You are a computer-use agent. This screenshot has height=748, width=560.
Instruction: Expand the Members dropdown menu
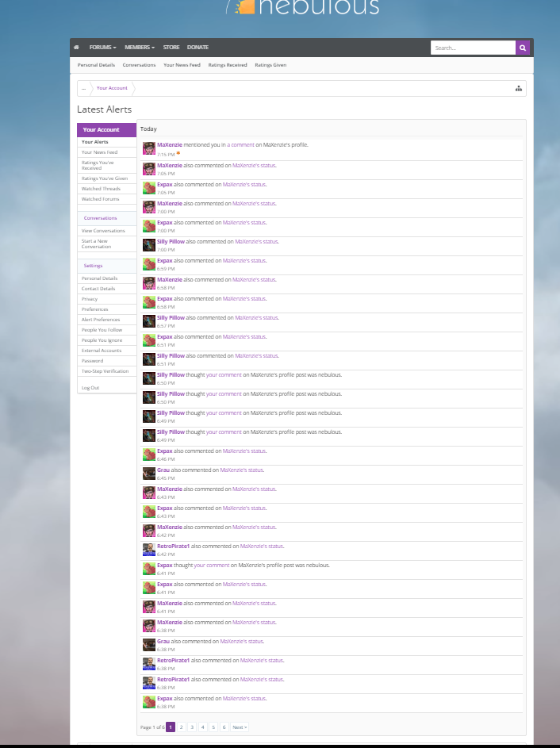[140, 48]
